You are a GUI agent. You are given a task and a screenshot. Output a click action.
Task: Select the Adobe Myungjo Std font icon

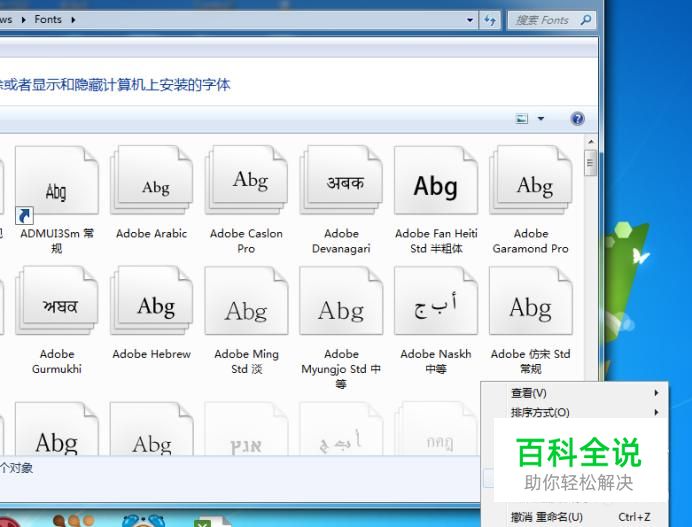[x=341, y=301]
